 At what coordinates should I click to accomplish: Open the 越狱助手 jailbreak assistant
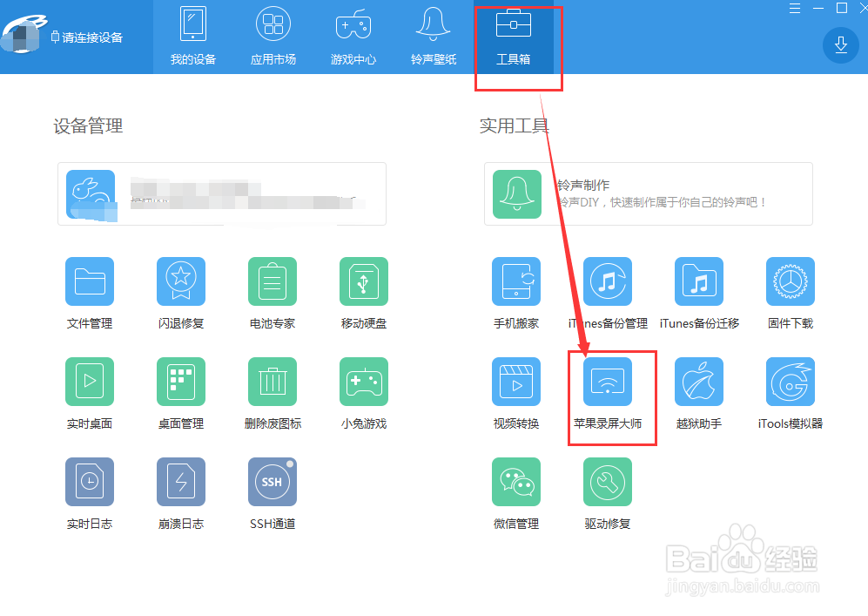coord(699,382)
